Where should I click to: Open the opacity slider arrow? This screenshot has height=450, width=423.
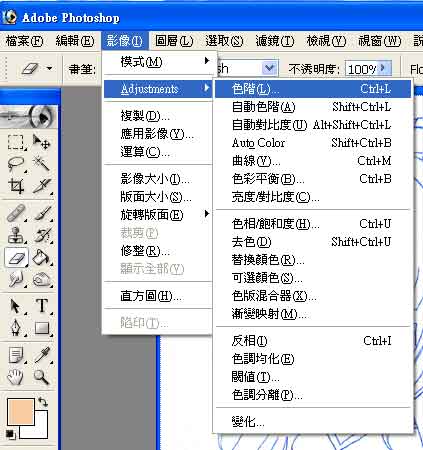tap(384, 68)
